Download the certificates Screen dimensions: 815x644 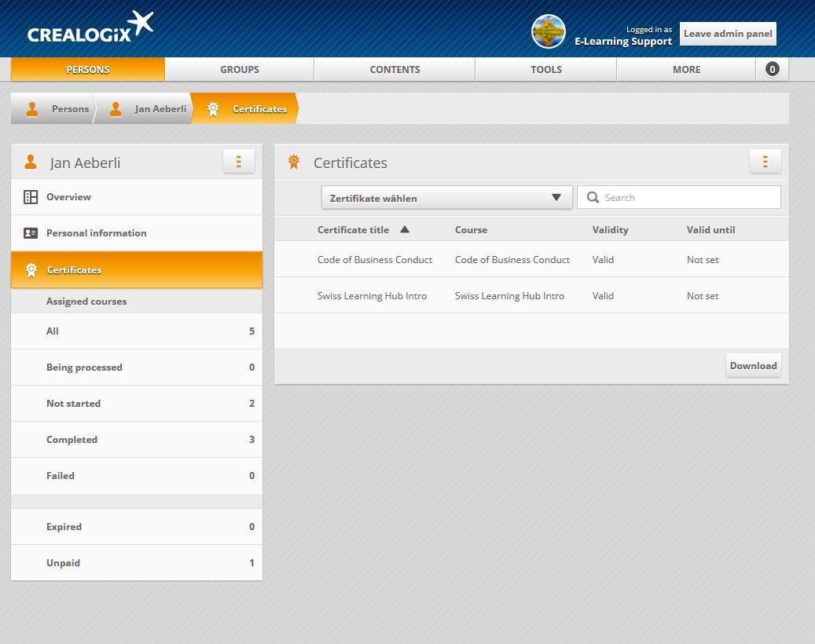(x=753, y=366)
